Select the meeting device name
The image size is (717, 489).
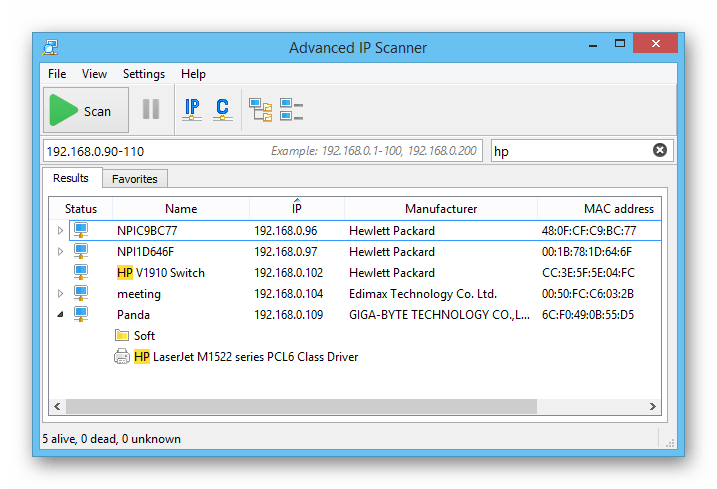(139, 294)
